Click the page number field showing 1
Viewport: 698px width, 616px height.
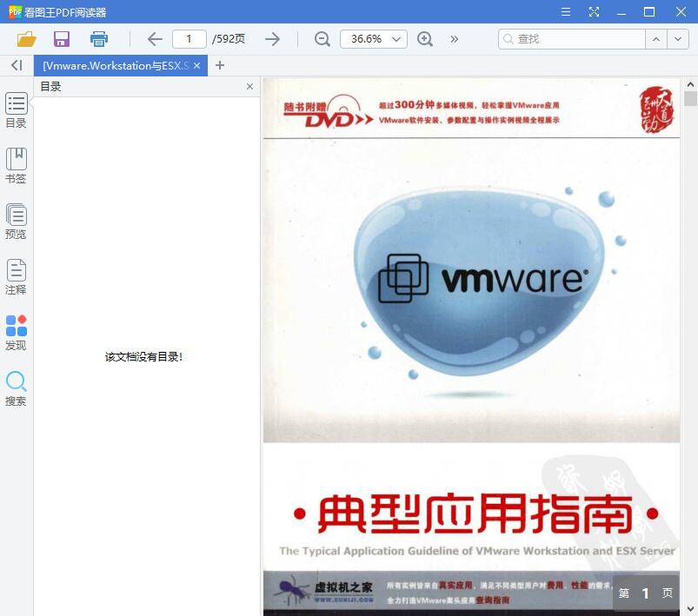point(189,39)
